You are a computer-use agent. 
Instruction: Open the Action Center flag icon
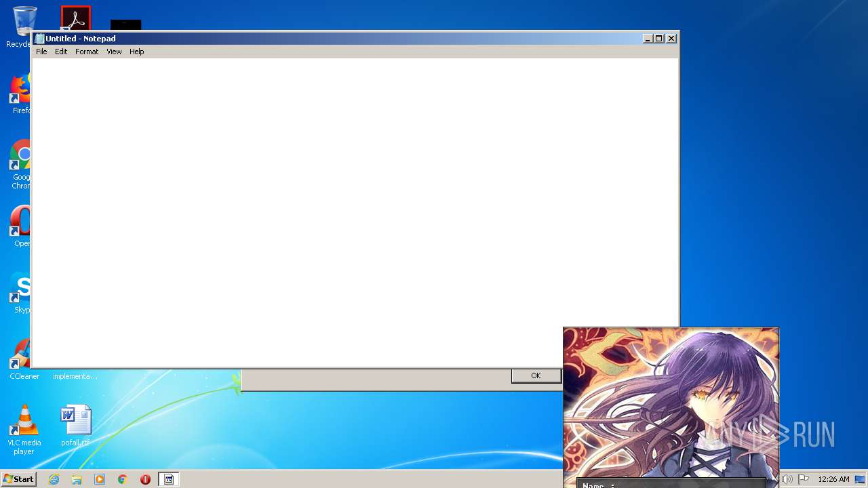804,479
